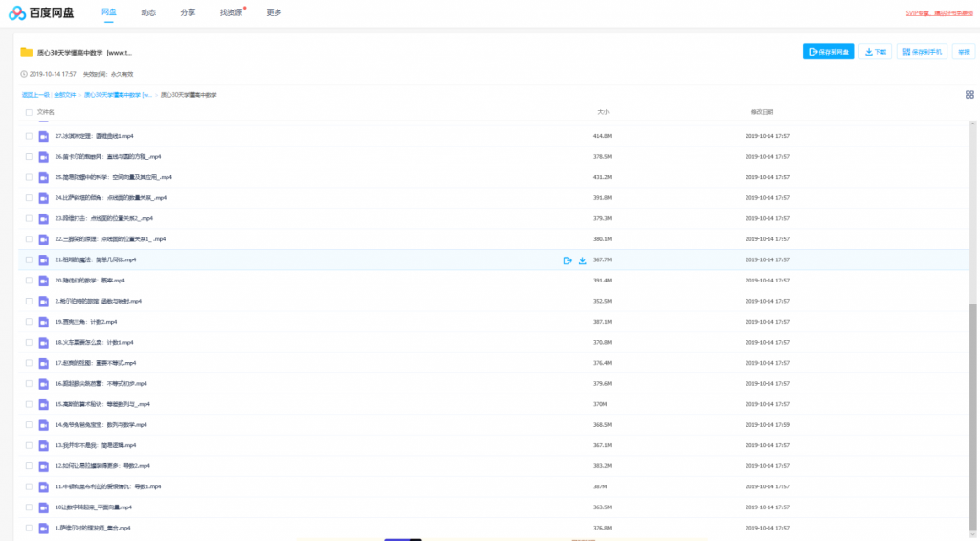Select the checkbox for file 12 导数2.mp4
The height and width of the screenshot is (541, 980).
(29, 465)
